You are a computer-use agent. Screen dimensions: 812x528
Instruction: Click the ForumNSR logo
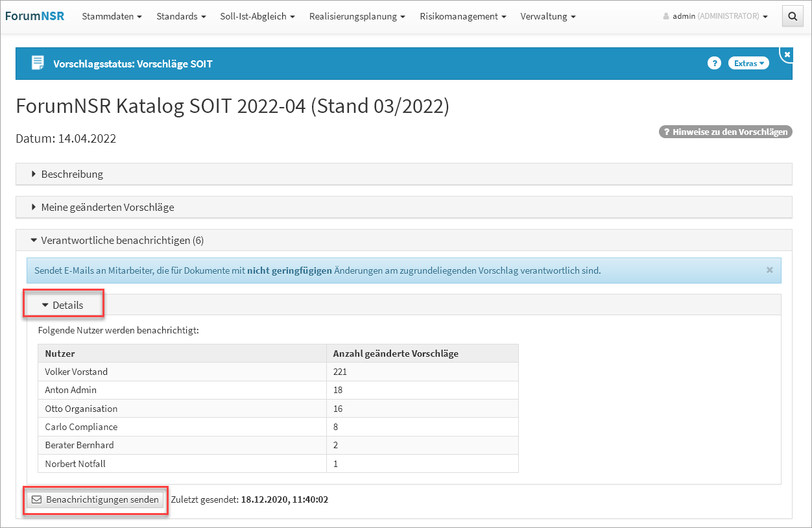tap(35, 16)
